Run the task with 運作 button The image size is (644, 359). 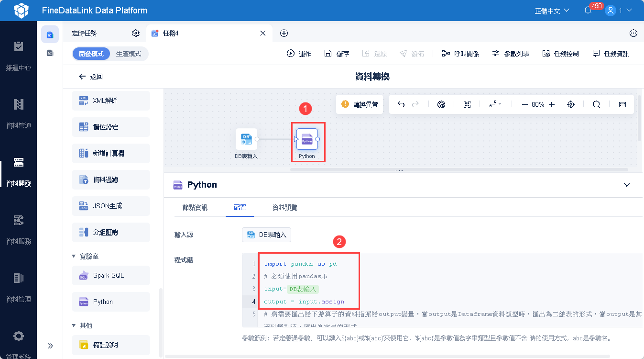coord(299,54)
